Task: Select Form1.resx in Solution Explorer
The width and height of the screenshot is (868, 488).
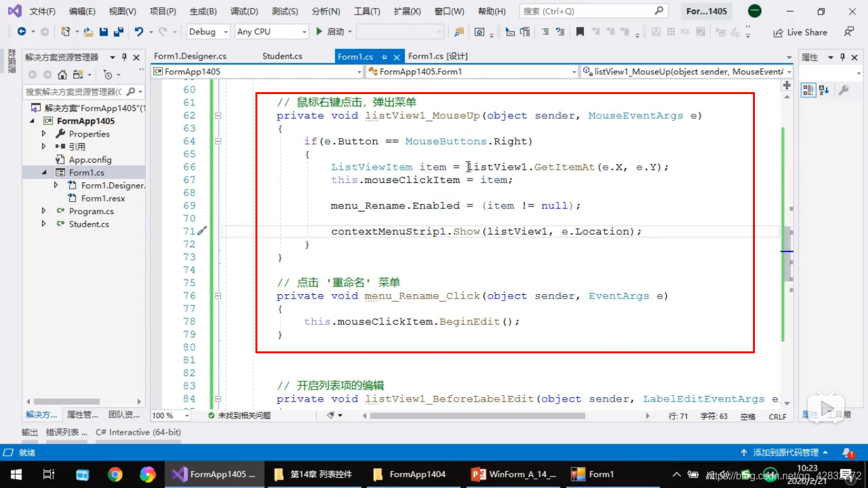Action: 103,198
